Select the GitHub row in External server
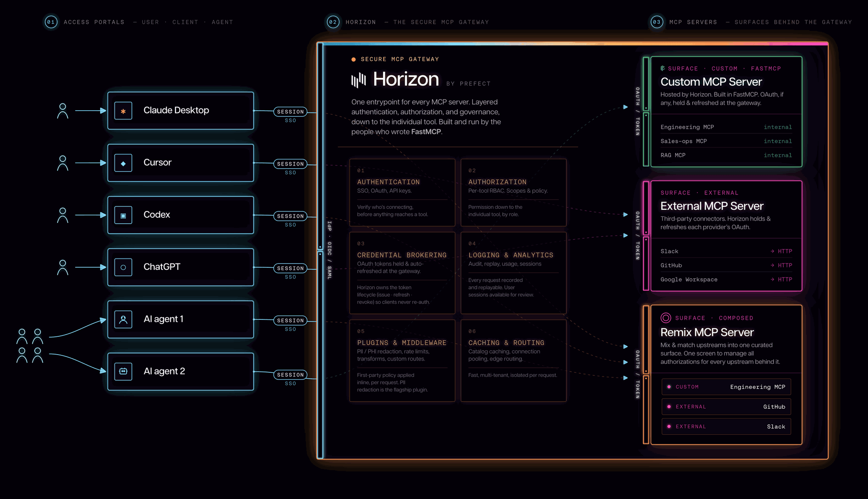868x499 pixels. [726, 265]
